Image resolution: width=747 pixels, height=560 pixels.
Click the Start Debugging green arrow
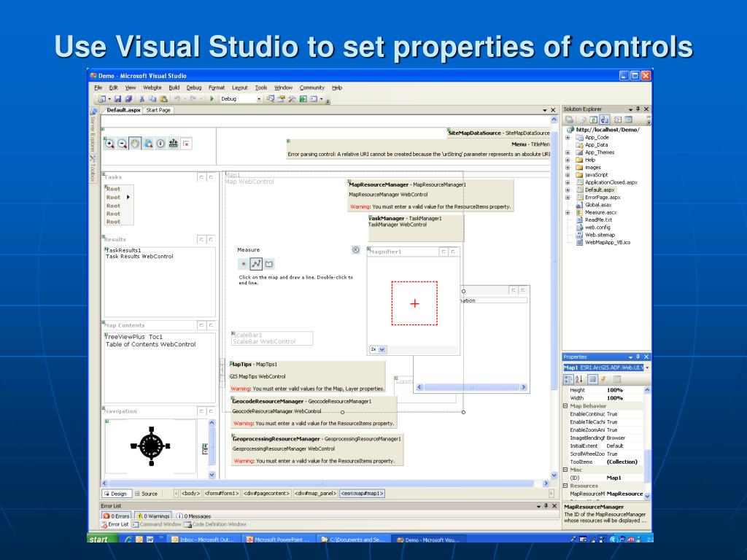tap(212, 98)
